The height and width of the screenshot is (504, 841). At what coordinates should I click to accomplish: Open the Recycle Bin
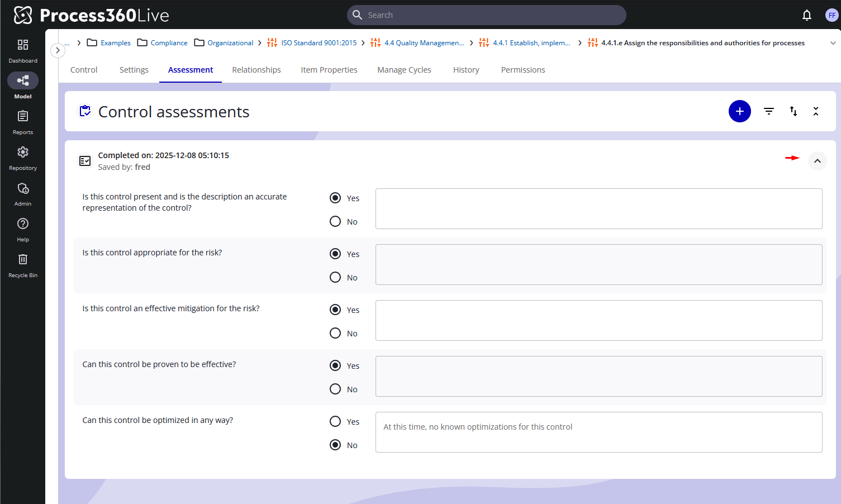click(23, 260)
